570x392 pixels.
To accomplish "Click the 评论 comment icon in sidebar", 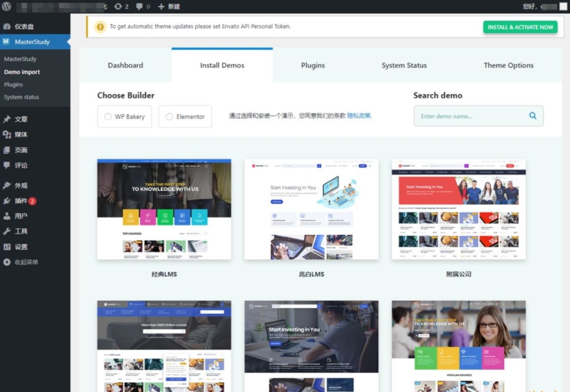I will pyautogui.click(x=7, y=165).
